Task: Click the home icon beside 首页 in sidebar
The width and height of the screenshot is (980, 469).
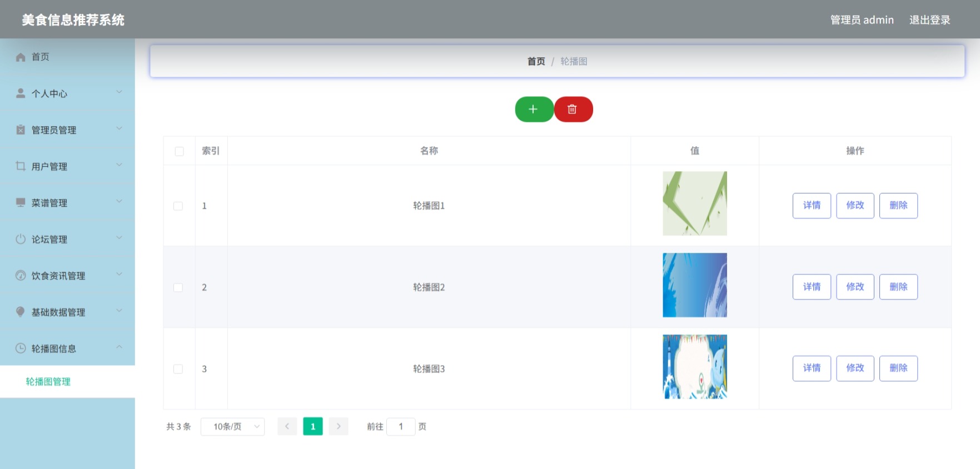Action: coord(21,57)
